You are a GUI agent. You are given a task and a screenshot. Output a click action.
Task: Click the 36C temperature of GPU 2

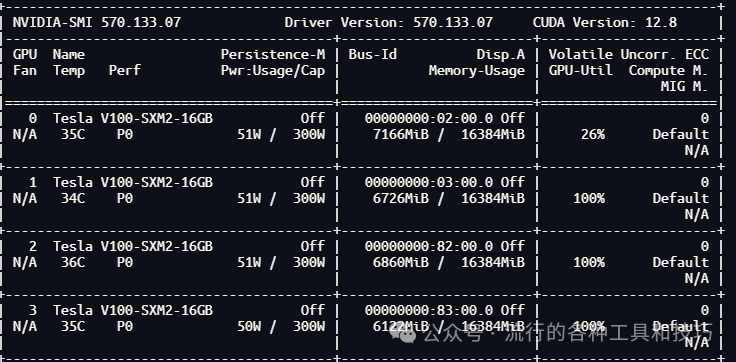tap(73, 262)
